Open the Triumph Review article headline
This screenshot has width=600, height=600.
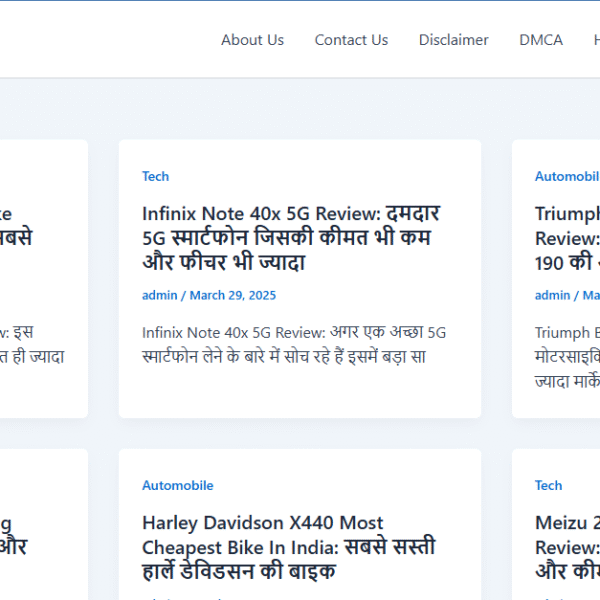coord(567,238)
